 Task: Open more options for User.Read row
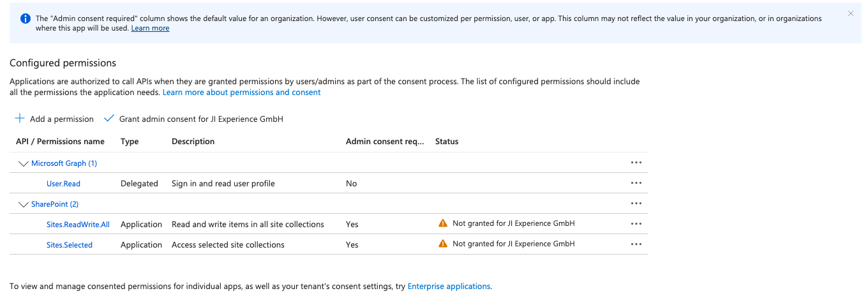click(x=636, y=183)
